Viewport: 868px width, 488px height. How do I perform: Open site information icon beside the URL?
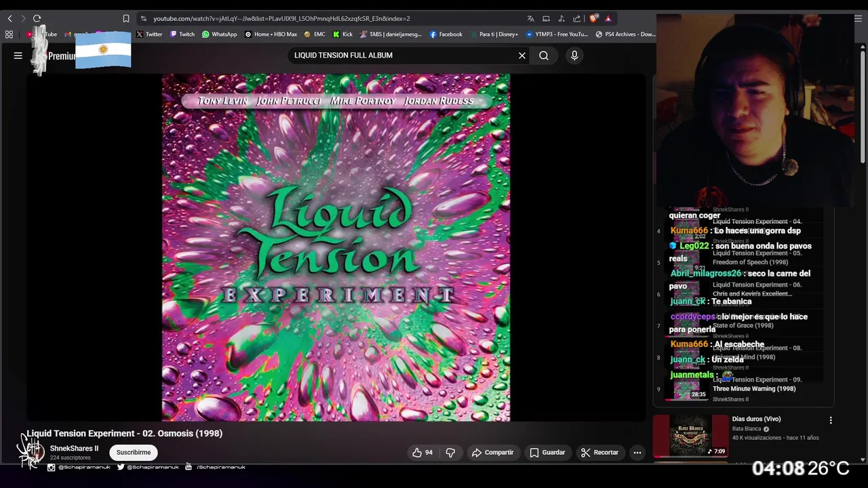pyautogui.click(x=143, y=18)
